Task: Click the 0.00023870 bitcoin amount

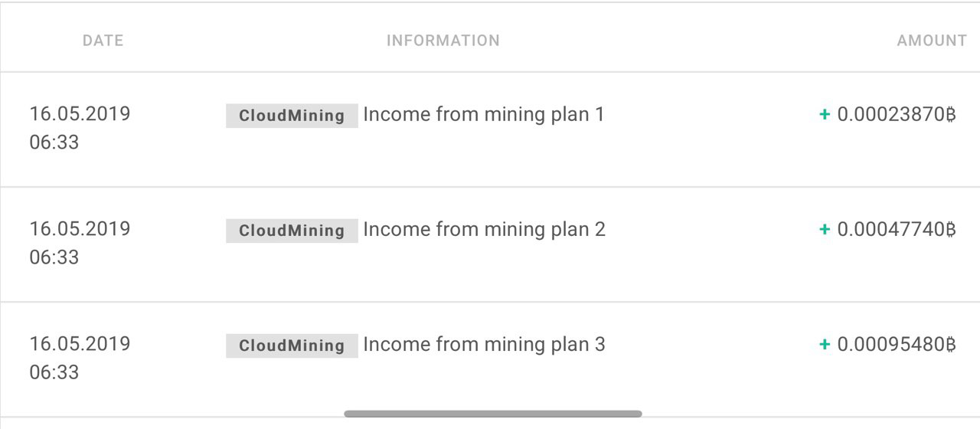Action: (897, 115)
